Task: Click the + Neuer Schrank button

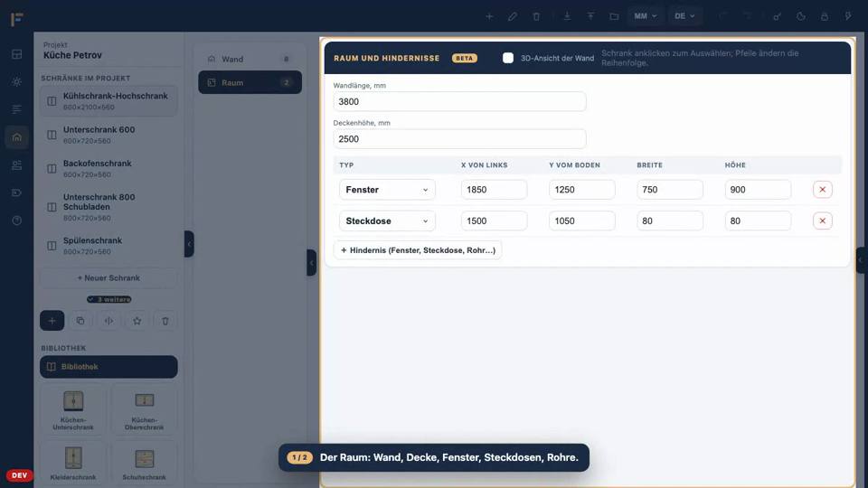Action: pos(108,277)
